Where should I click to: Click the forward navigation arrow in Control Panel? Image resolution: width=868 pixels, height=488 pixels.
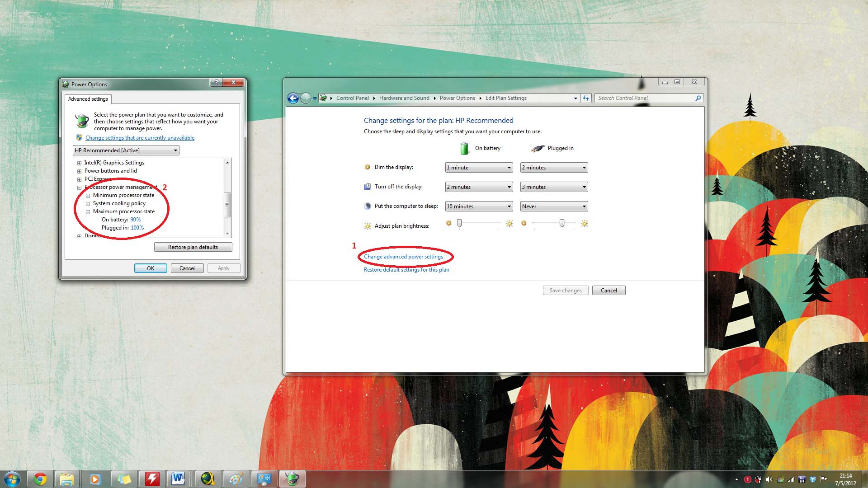(306, 98)
